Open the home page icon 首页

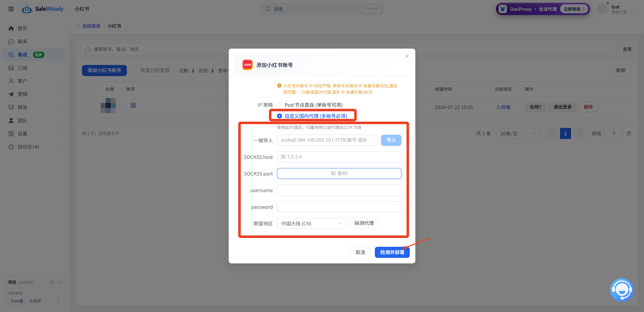click(x=11, y=28)
